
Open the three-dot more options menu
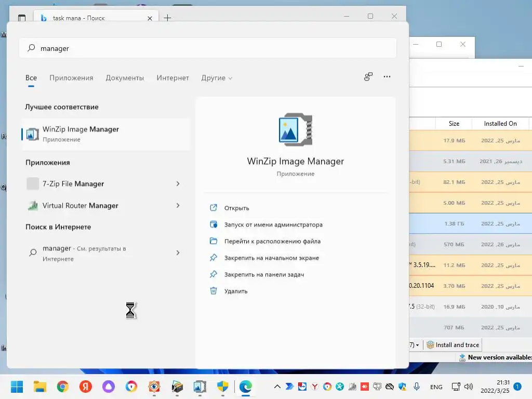(x=387, y=77)
